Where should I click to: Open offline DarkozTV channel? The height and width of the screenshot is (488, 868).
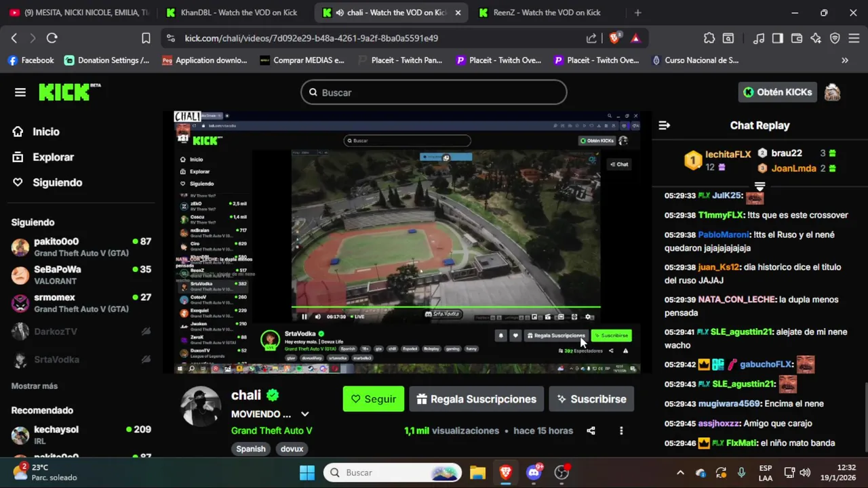pyautogui.click(x=81, y=331)
